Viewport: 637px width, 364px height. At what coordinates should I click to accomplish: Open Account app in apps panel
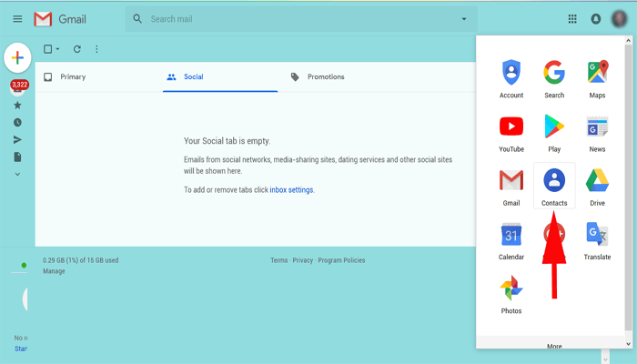click(511, 79)
